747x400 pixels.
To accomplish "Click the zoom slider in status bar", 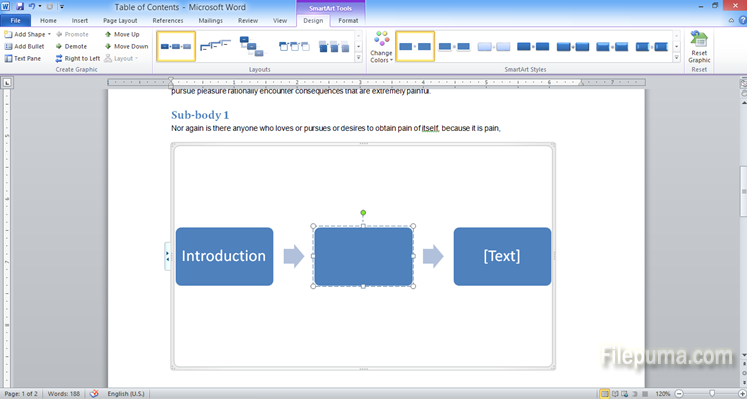I will [x=710, y=394].
